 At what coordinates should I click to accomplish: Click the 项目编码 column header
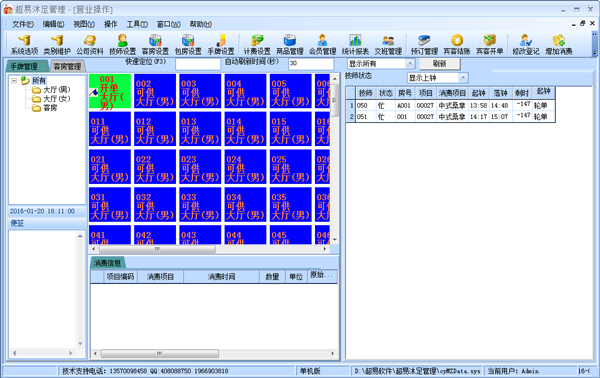pos(120,277)
